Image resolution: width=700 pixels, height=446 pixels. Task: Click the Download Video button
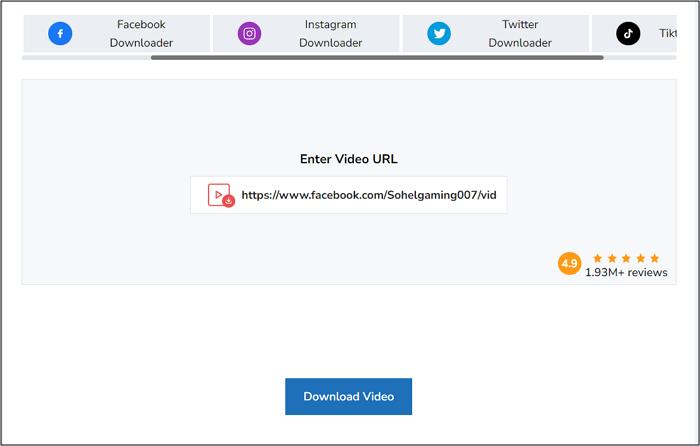(348, 396)
